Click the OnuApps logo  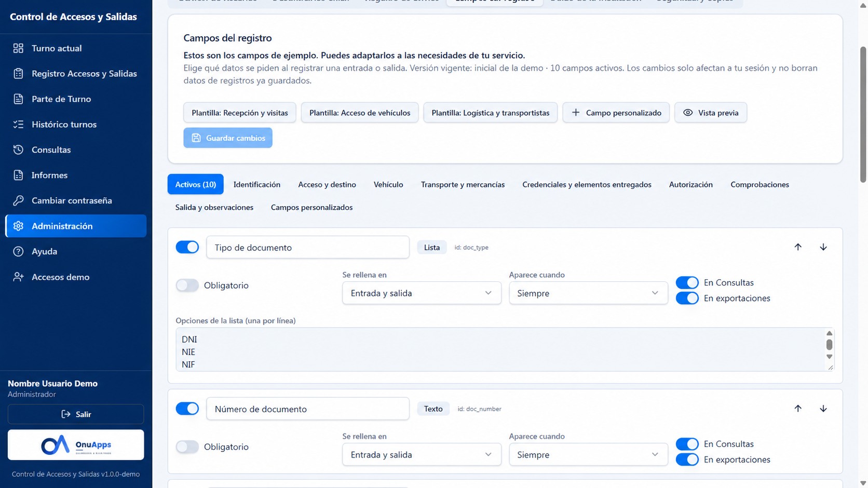pyautogui.click(x=76, y=445)
